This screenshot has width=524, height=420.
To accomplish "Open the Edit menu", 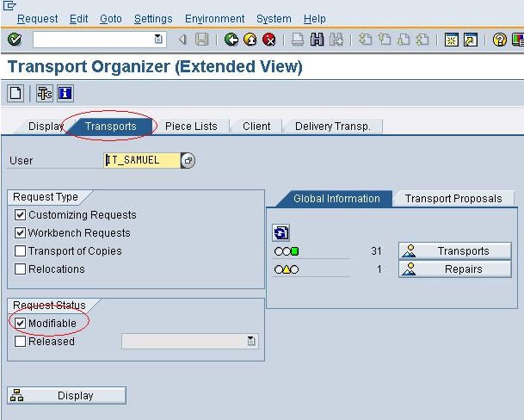I will tap(78, 19).
